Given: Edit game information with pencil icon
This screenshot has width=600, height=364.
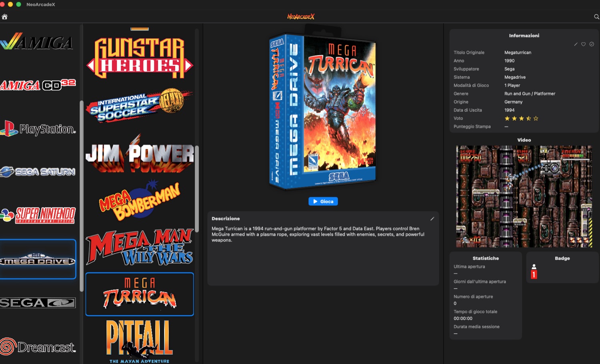Looking at the screenshot, I should pos(576,44).
